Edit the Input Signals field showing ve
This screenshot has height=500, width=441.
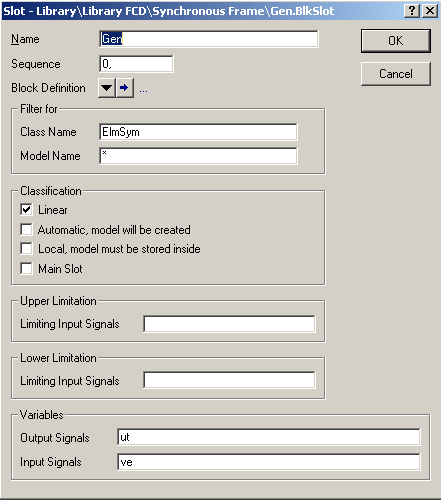[x=269, y=462]
